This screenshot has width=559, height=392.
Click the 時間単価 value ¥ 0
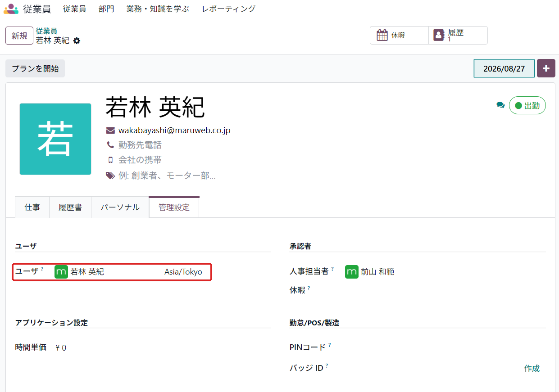[61, 347]
